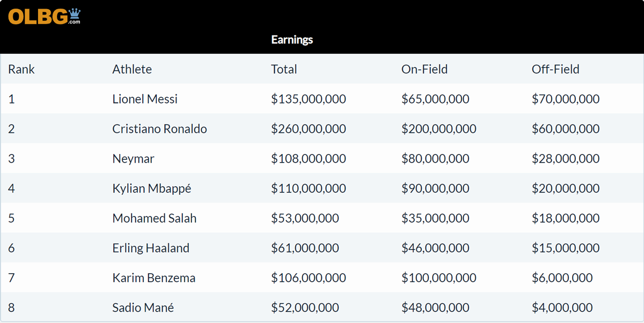Click the OLBG logo in the header
This screenshot has width=644, height=323.
44,17
